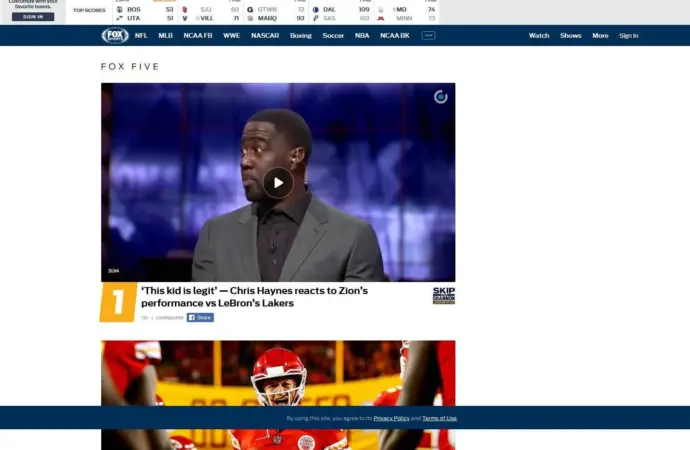Select NCAA BK in navigation

pos(395,36)
